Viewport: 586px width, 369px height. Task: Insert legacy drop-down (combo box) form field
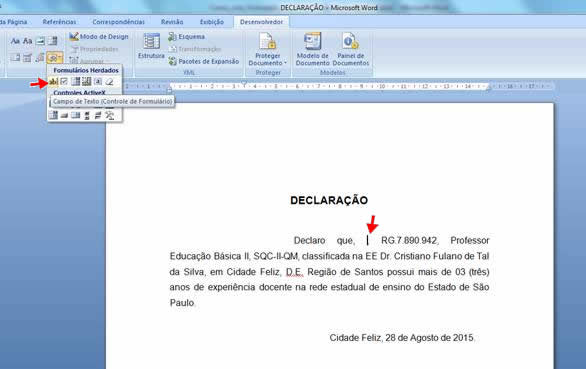coord(76,82)
